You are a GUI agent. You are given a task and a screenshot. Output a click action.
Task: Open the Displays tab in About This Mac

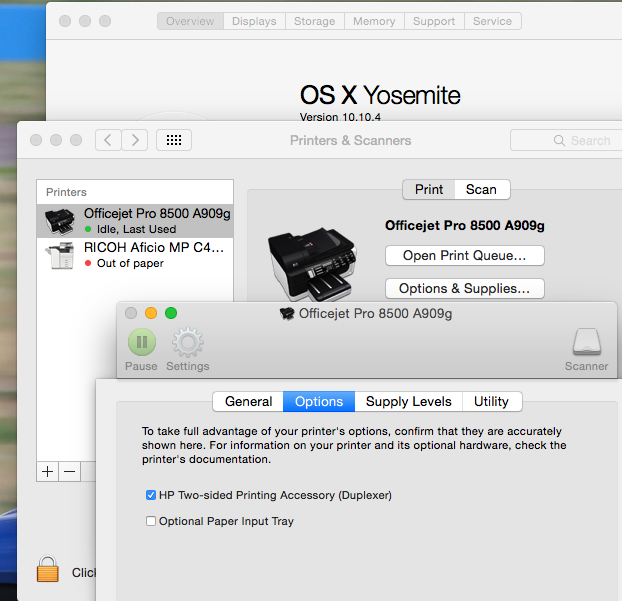pyautogui.click(x=254, y=21)
